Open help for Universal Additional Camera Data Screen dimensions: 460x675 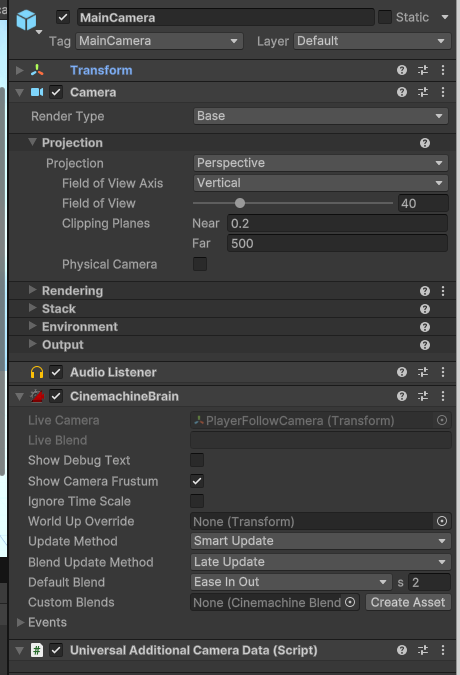(x=402, y=650)
